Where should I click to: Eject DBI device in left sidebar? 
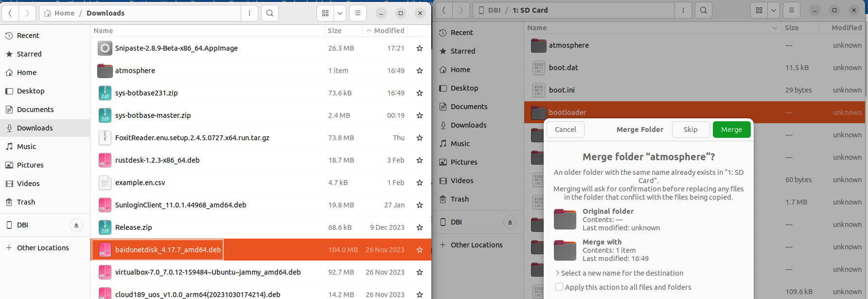(76, 225)
